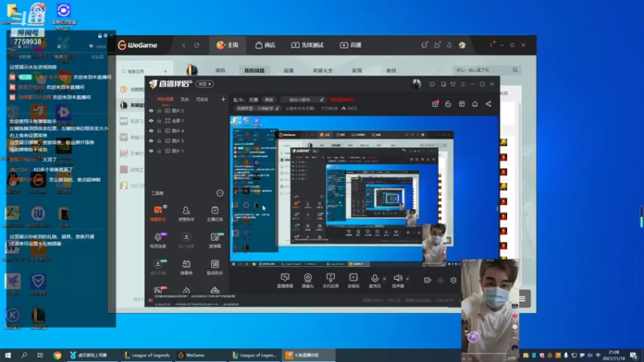
Task: Click the record camera icon in bottom bar
Action: (427, 280)
